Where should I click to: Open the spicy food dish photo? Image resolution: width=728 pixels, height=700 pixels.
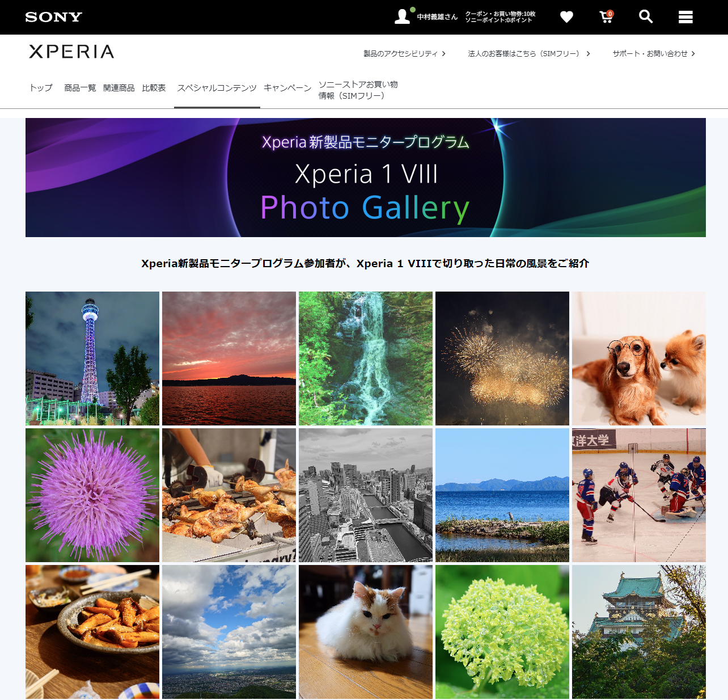[92, 632]
